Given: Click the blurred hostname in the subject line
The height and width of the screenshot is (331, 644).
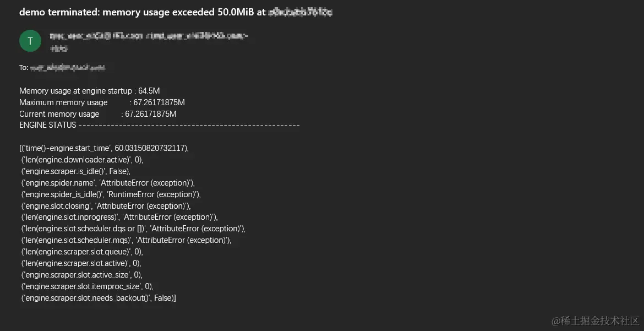Looking at the screenshot, I should click(x=300, y=12).
